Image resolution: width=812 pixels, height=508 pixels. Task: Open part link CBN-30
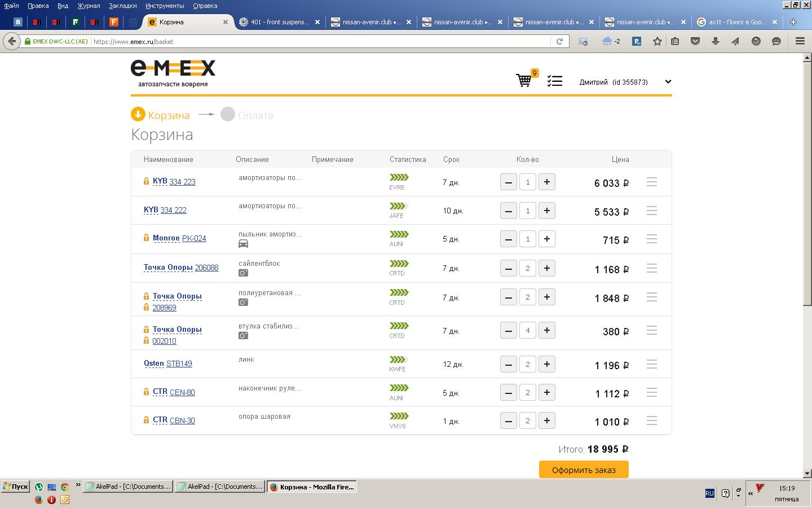(182, 421)
